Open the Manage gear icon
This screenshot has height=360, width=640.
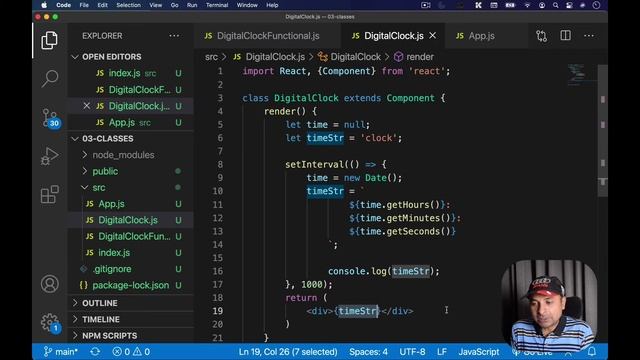[x=50, y=322]
